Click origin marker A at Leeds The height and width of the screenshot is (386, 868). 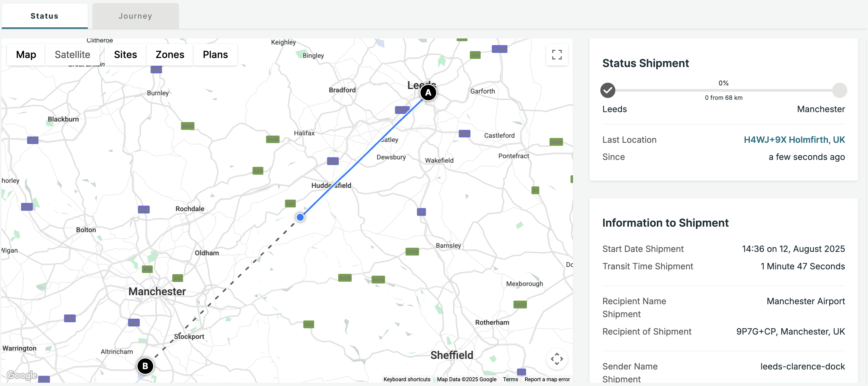(x=428, y=93)
